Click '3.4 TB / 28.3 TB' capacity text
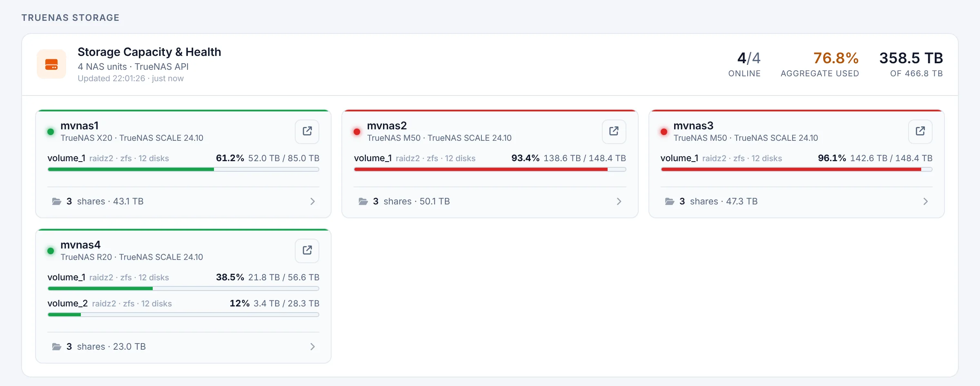The width and height of the screenshot is (980, 386). click(x=287, y=303)
